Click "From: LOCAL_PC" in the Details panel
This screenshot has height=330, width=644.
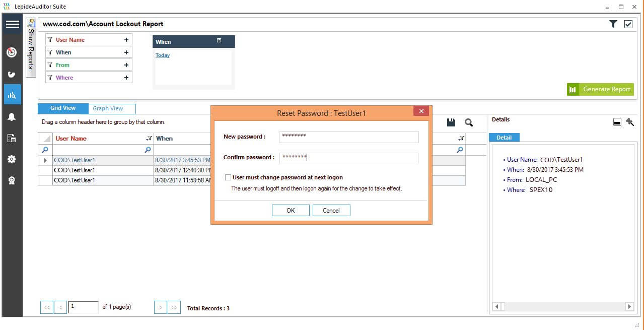(x=532, y=180)
